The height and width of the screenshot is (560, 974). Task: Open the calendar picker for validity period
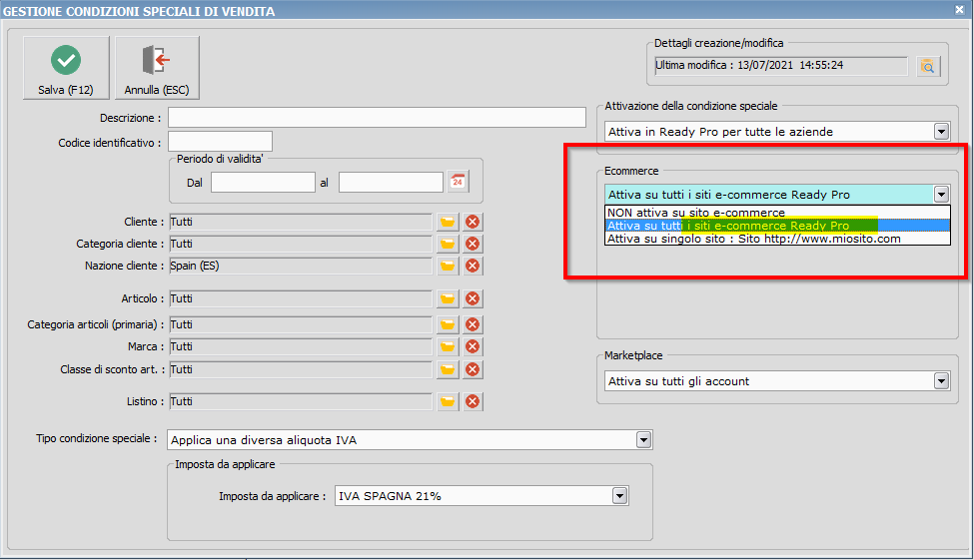[x=458, y=182]
